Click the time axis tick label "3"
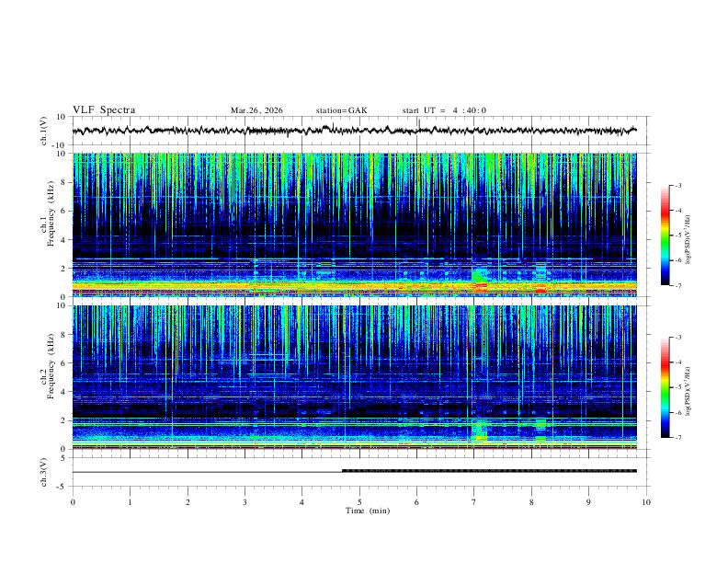The image size is (728, 563). [x=245, y=502]
